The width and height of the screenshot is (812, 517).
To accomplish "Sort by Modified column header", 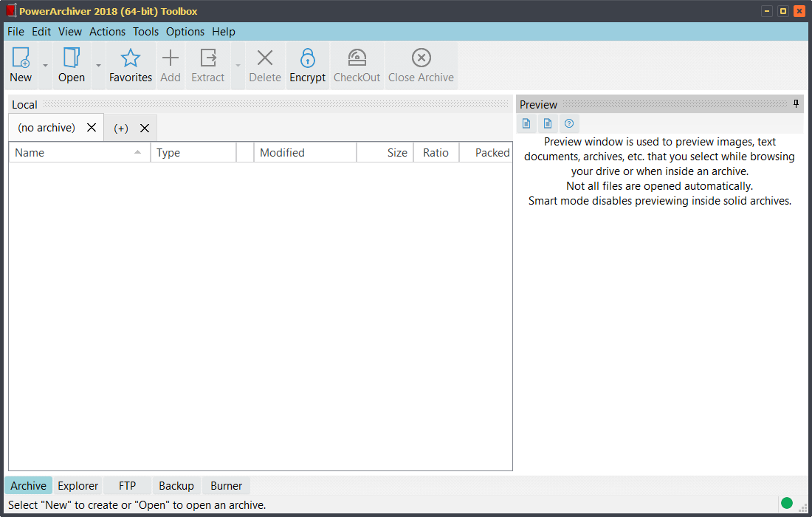I will point(305,153).
